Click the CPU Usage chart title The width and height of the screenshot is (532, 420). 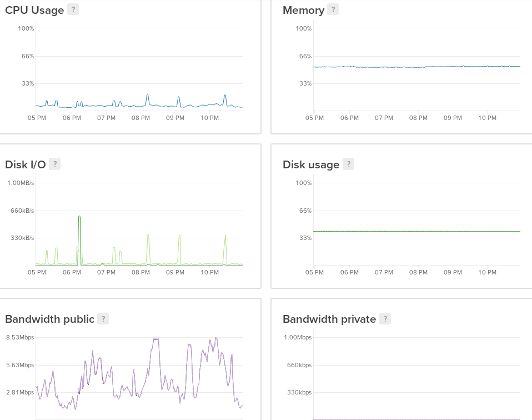point(34,10)
